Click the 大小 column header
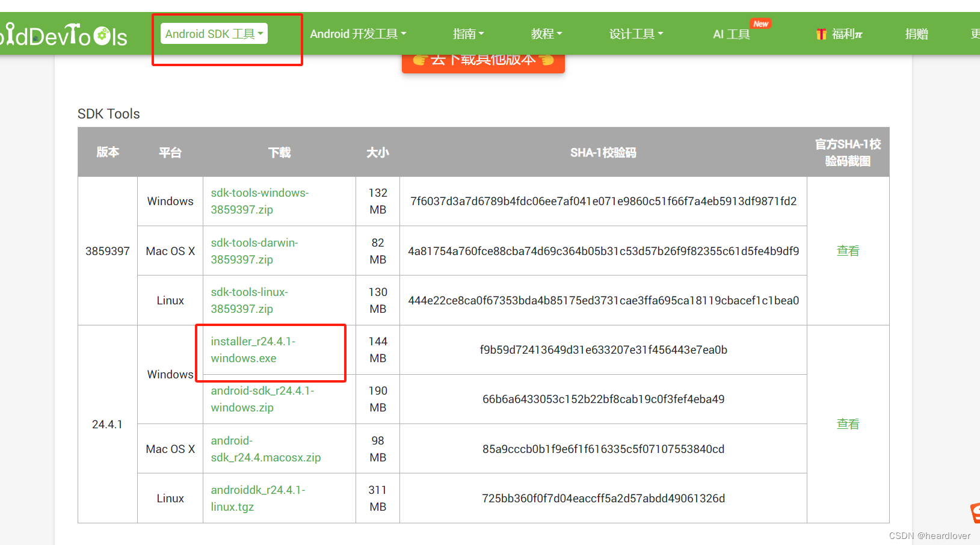The height and width of the screenshot is (545, 980). (378, 152)
